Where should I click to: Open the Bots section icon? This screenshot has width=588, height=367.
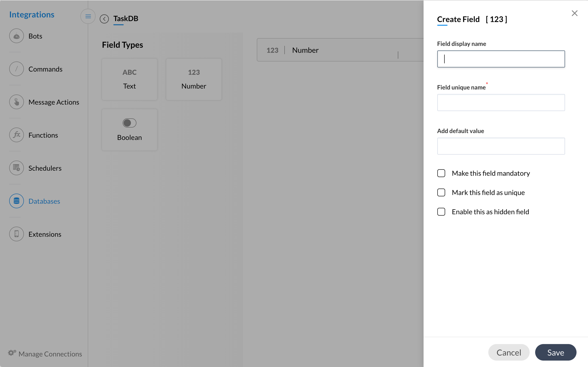pyautogui.click(x=16, y=36)
